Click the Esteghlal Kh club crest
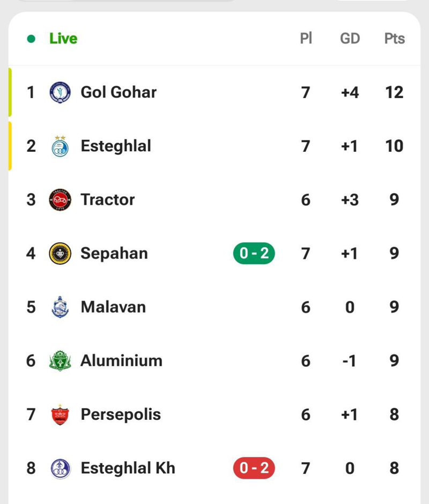 [60, 468]
